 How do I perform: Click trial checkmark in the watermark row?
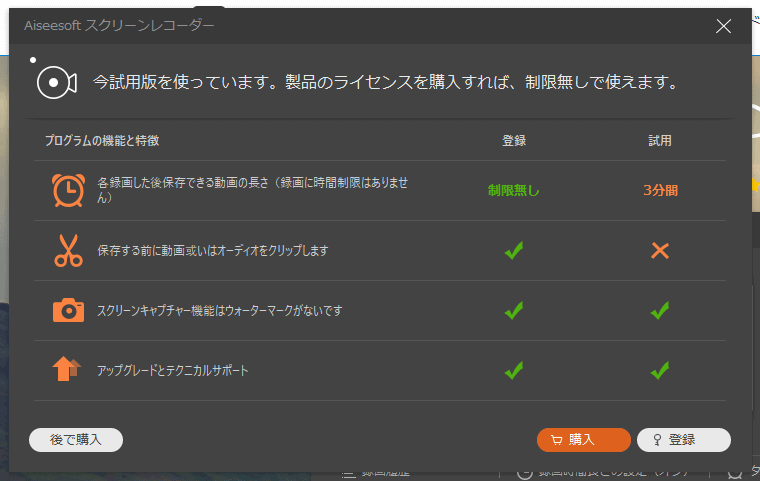click(659, 311)
